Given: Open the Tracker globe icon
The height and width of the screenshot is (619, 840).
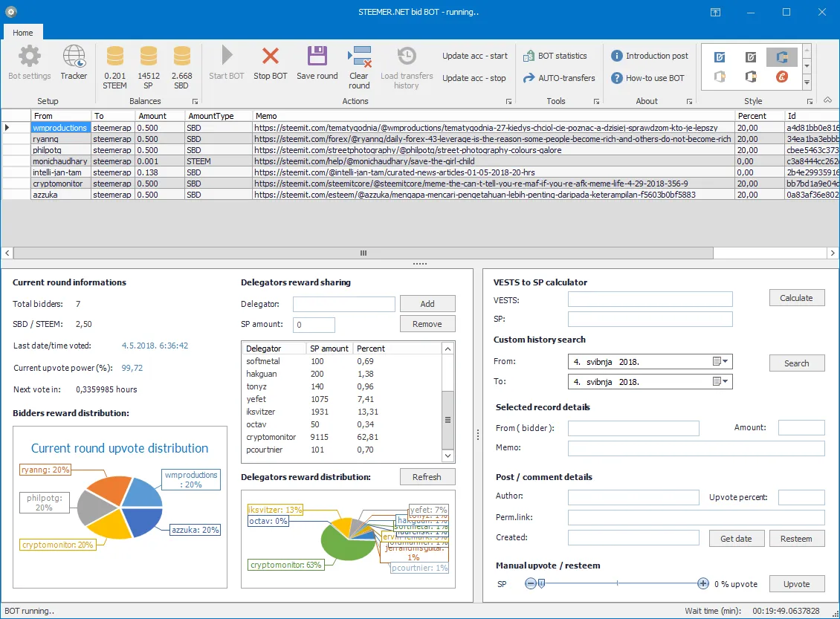Looking at the screenshot, I should (x=74, y=56).
